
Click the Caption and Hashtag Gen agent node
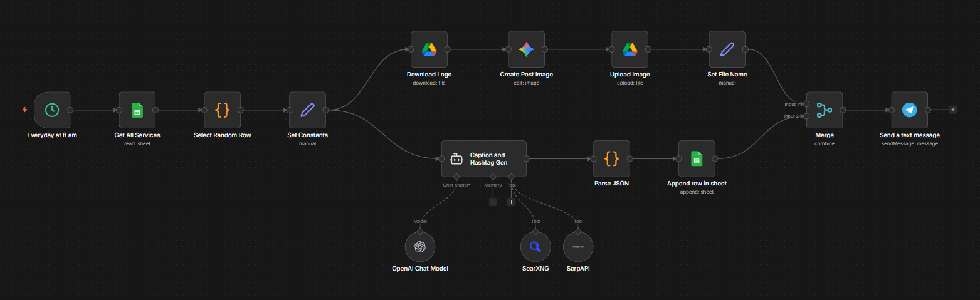[483, 159]
